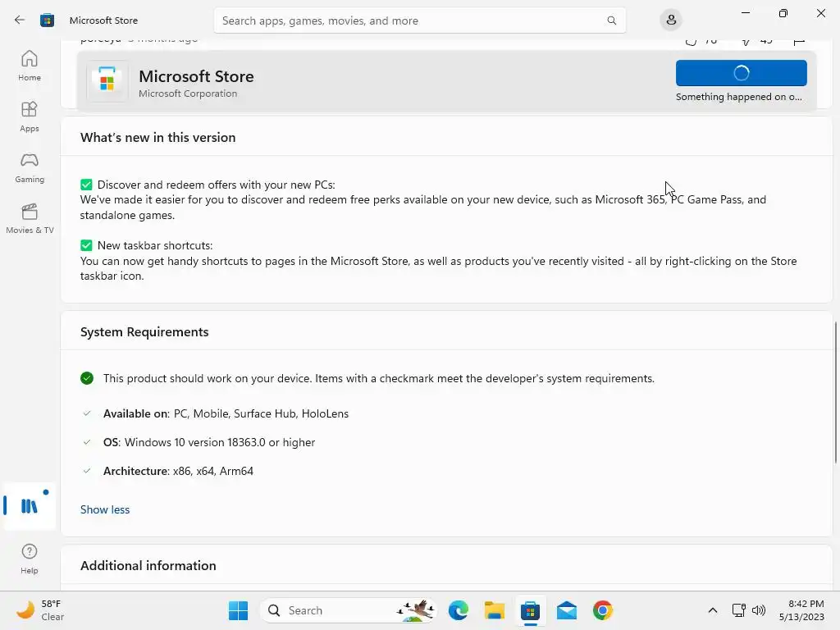
Task: Select 'Additional information' heading
Action: (148, 566)
